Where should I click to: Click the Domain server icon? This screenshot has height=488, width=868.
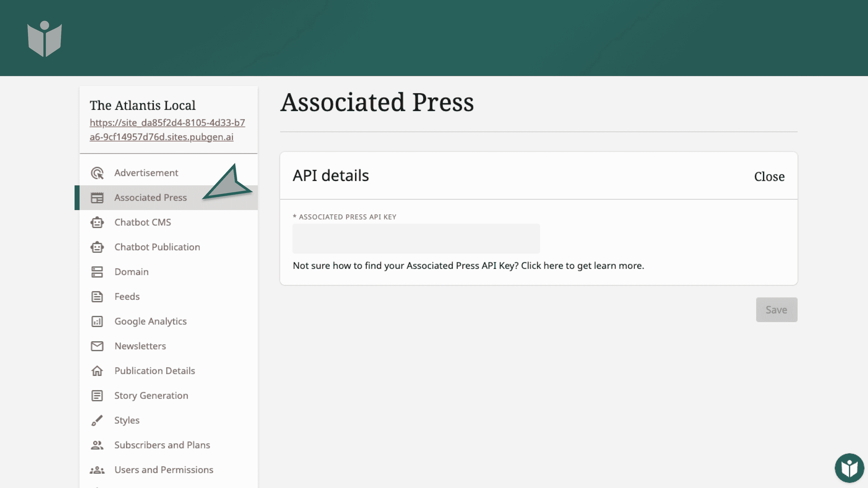tap(97, 272)
